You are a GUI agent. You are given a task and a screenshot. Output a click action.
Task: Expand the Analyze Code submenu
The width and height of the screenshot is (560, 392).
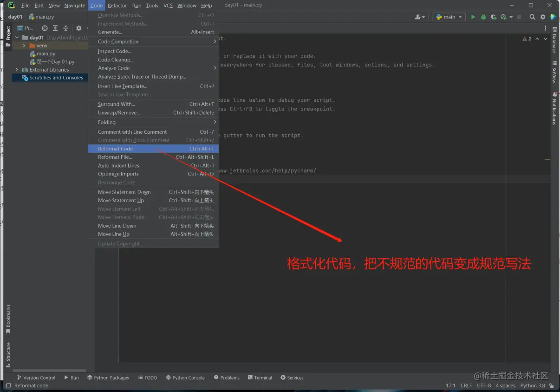point(153,68)
